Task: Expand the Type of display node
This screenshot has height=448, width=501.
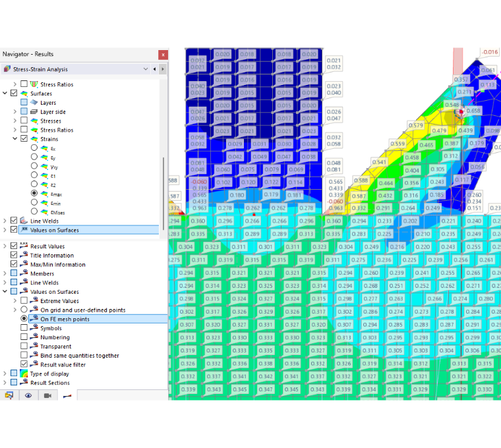Action: 5,374
